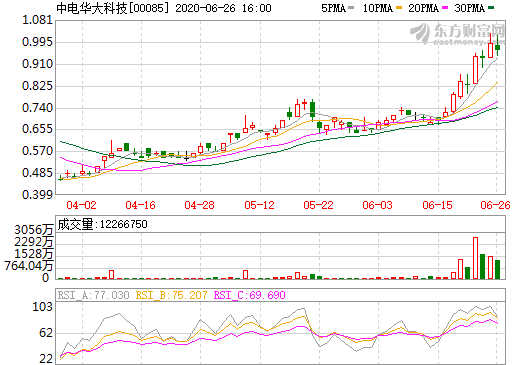Click volume axis label 764.04万
The height and width of the screenshot is (365, 520).
29,266
